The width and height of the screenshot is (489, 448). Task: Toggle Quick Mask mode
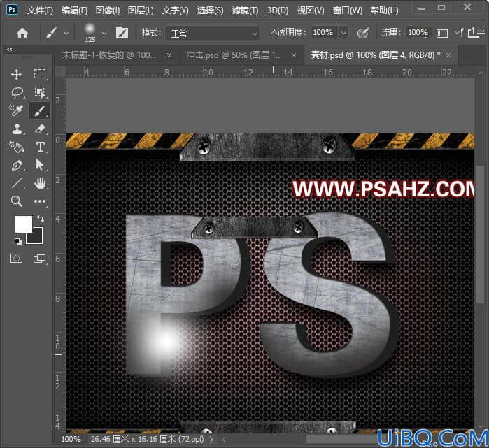tap(16, 259)
